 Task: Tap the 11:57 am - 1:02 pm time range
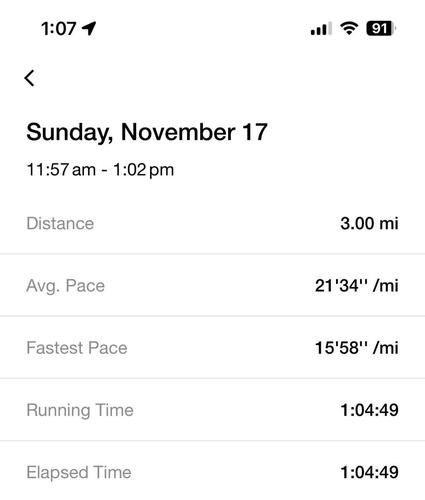[100, 170]
